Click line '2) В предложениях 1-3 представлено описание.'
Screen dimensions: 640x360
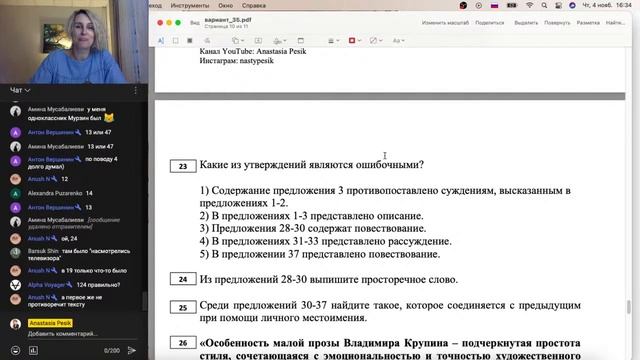(311, 216)
